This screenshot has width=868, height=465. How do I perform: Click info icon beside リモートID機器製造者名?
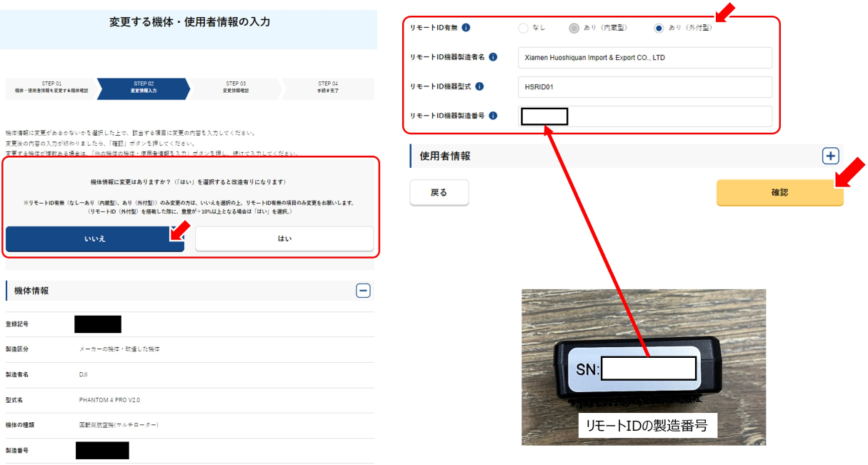coord(493,57)
